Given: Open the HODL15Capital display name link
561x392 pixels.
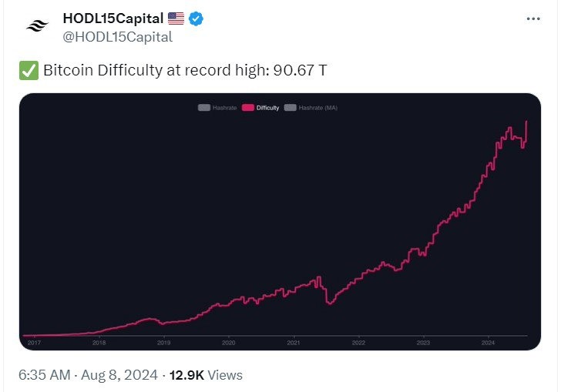Looking at the screenshot, I should click(x=113, y=19).
